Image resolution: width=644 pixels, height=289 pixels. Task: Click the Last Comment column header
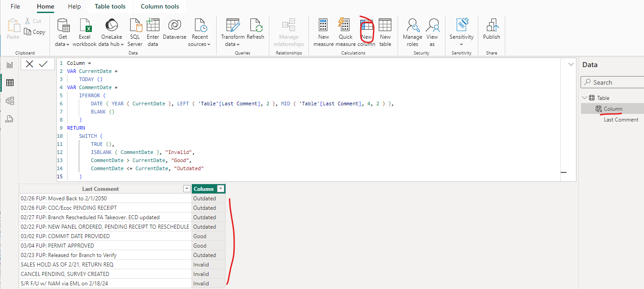click(100, 189)
